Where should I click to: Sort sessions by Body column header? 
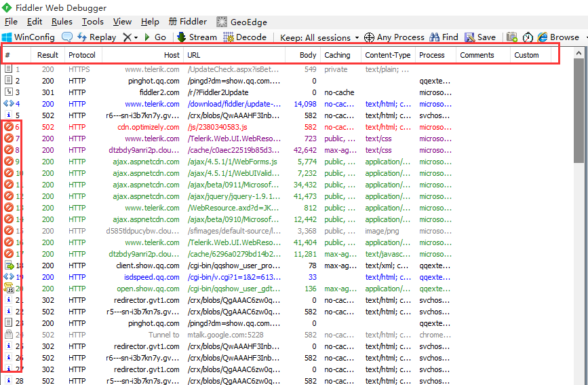click(302, 55)
